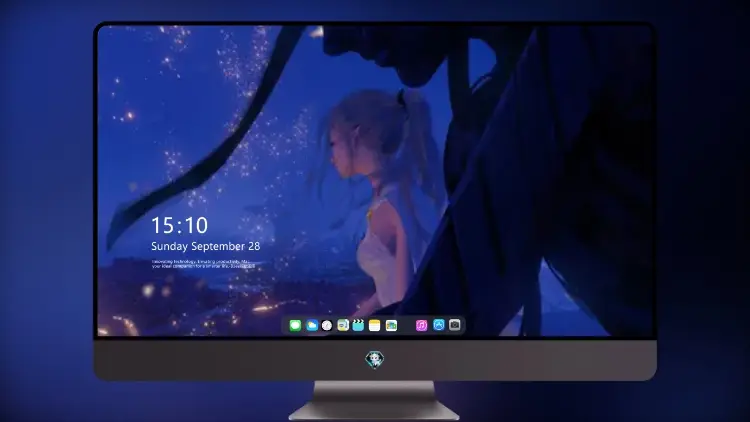Open the Photos gallery icon in dock
Image resolution: width=750 pixels, height=422 pixels.
391,325
